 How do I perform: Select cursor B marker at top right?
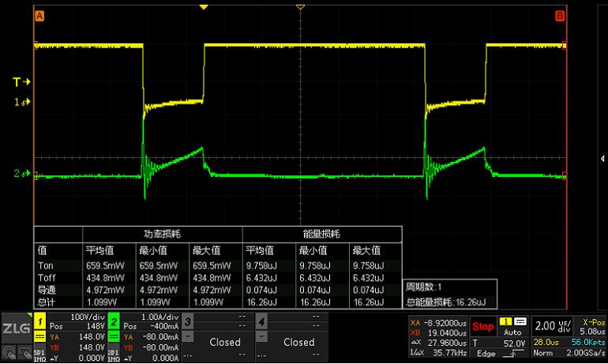[x=560, y=16]
